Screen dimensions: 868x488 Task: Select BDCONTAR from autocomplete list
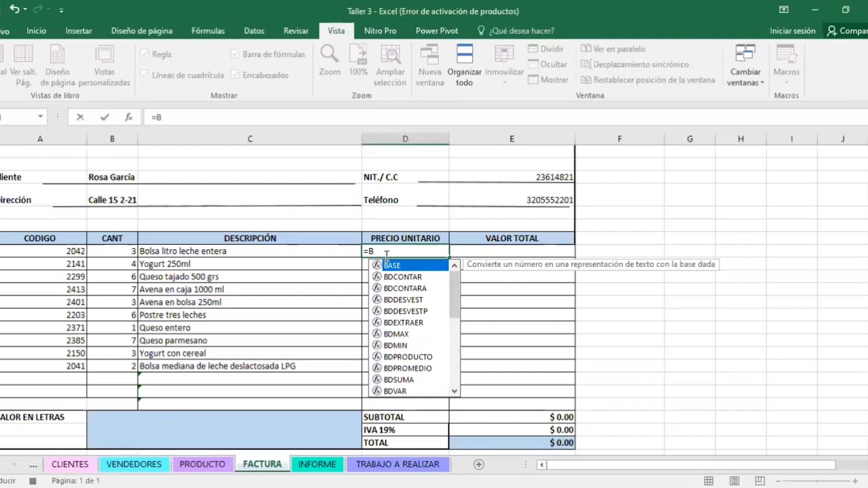403,277
